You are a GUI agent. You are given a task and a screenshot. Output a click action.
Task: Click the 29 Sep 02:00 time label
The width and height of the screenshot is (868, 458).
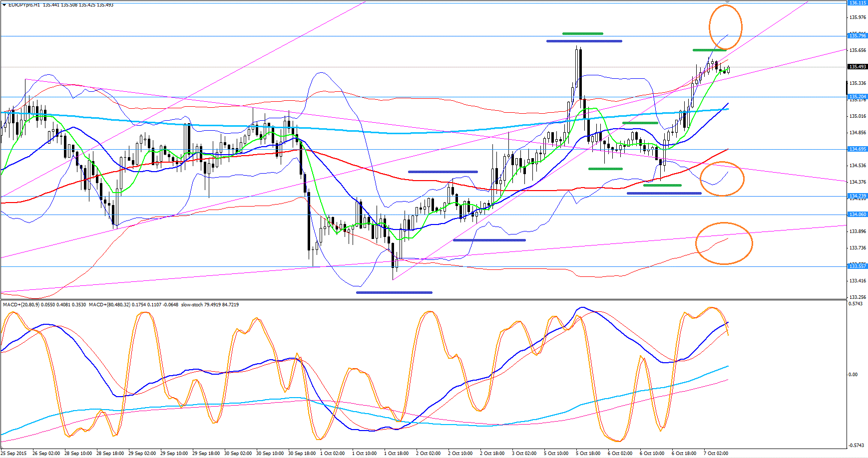point(142,454)
